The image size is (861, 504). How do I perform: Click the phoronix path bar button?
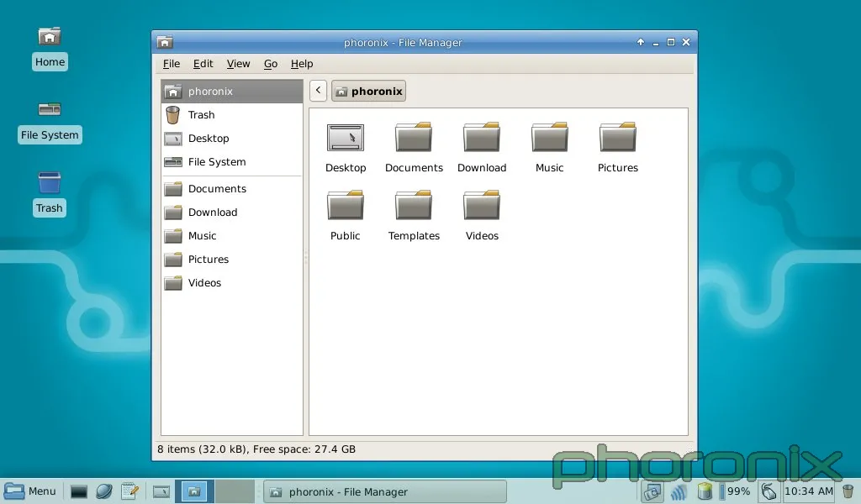click(x=368, y=91)
